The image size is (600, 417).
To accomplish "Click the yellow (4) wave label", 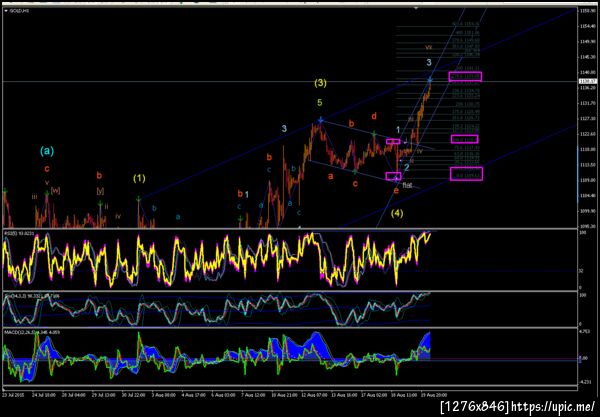I will 397,213.
